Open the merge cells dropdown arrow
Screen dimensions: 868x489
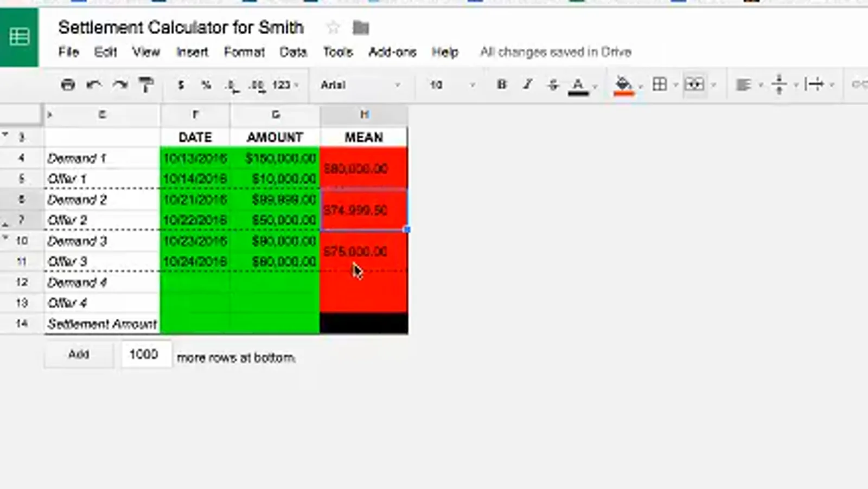click(713, 85)
